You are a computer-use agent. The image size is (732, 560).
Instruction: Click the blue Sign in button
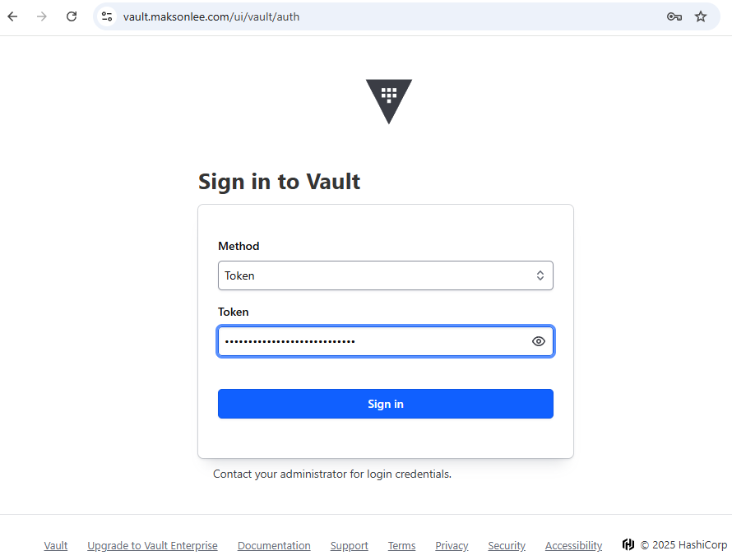click(x=385, y=404)
